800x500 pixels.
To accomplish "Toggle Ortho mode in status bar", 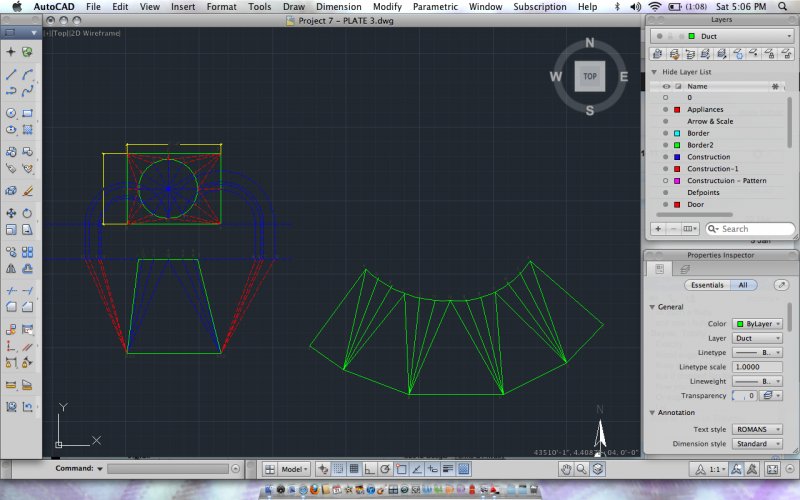I will (x=369, y=469).
